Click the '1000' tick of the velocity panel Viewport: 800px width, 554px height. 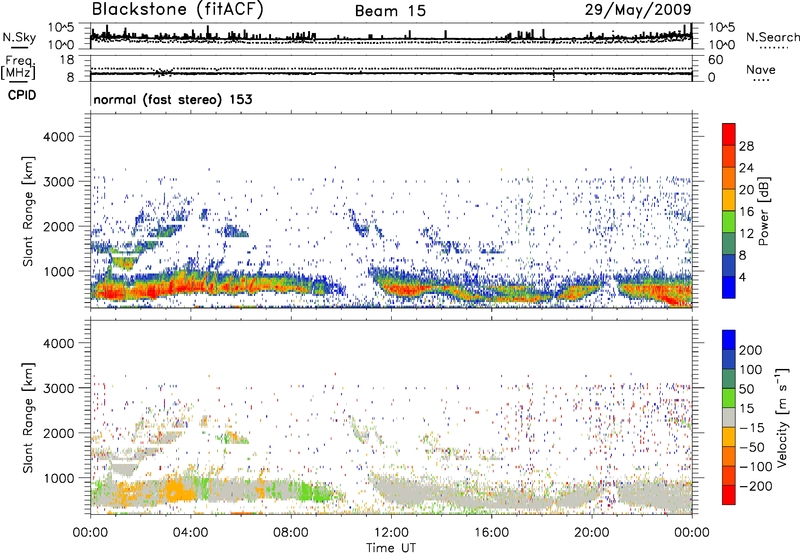click(58, 478)
